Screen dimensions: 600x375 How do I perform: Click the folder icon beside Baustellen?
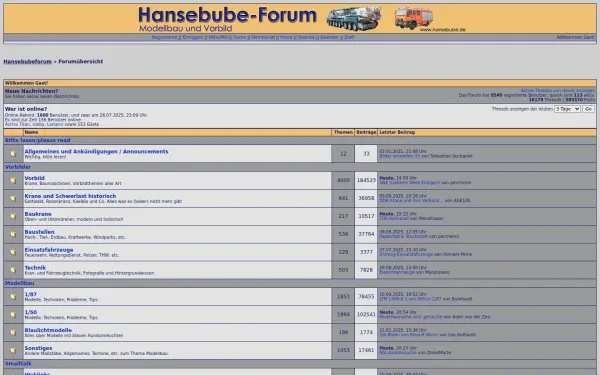click(13, 234)
